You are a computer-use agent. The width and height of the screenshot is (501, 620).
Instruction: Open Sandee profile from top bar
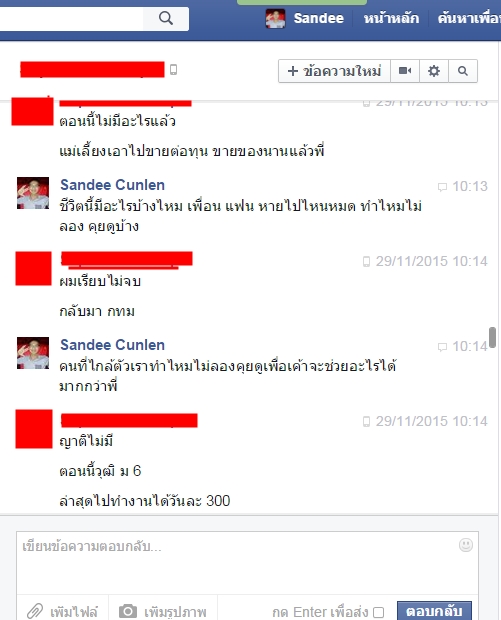[318, 18]
